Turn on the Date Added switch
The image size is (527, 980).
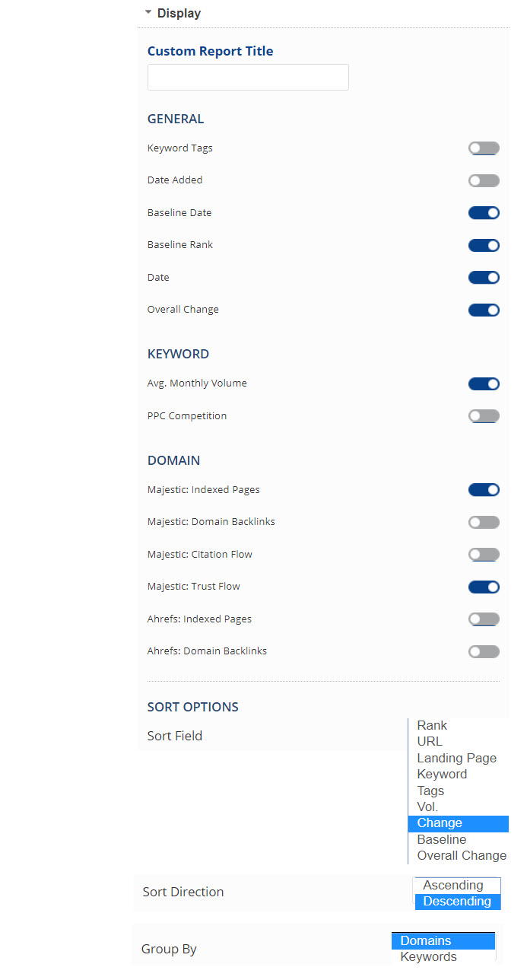(x=484, y=181)
